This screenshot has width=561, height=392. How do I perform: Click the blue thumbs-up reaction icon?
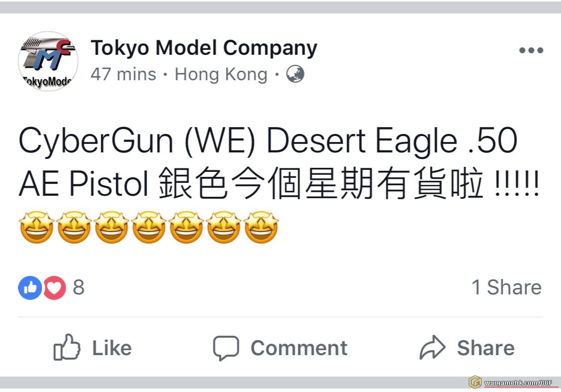pos(30,288)
